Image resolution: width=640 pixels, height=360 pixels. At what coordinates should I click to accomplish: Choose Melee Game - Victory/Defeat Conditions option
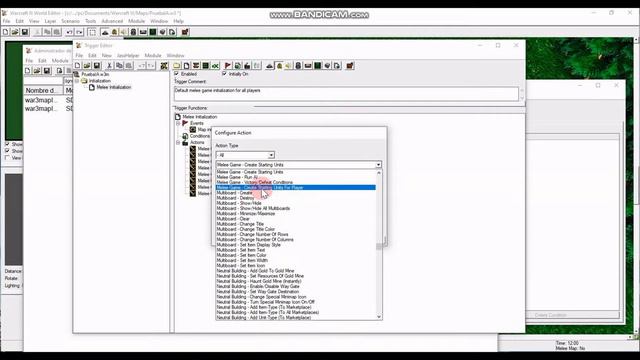click(296, 182)
